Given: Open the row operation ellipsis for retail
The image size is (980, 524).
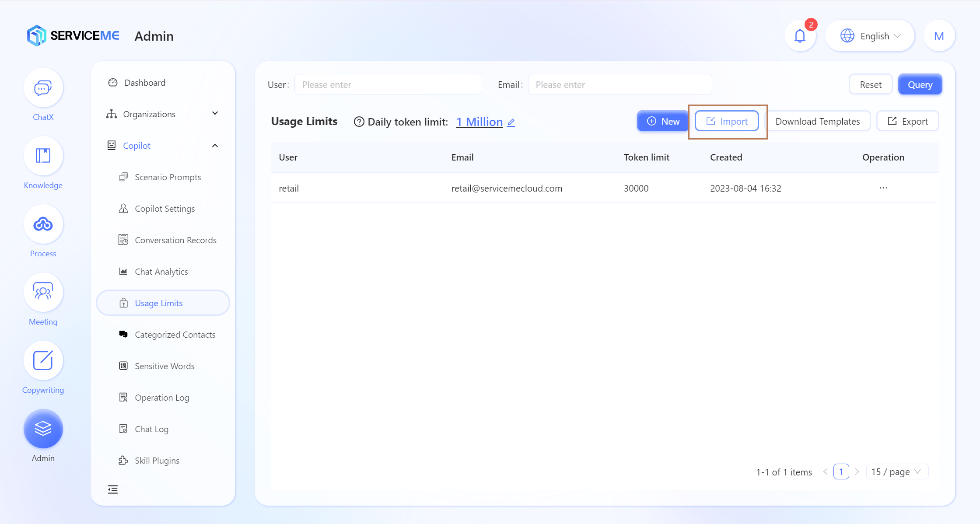Looking at the screenshot, I should coord(883,188).
